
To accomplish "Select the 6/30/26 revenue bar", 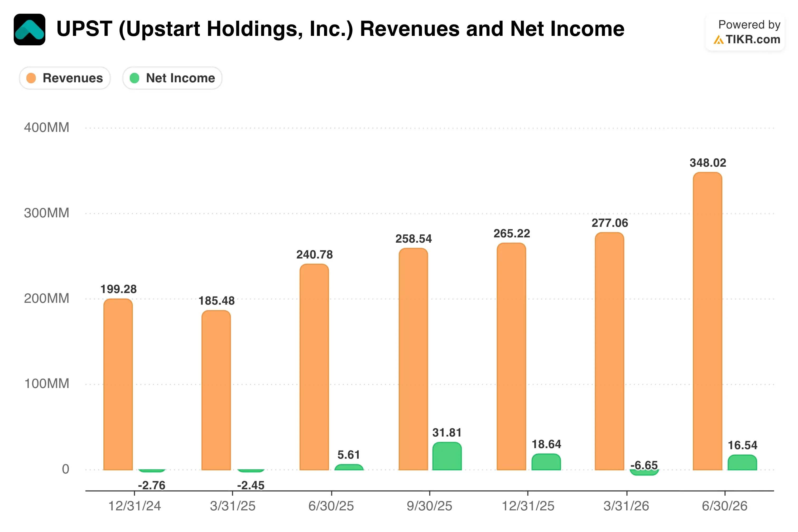I will [x=708, y=321].
